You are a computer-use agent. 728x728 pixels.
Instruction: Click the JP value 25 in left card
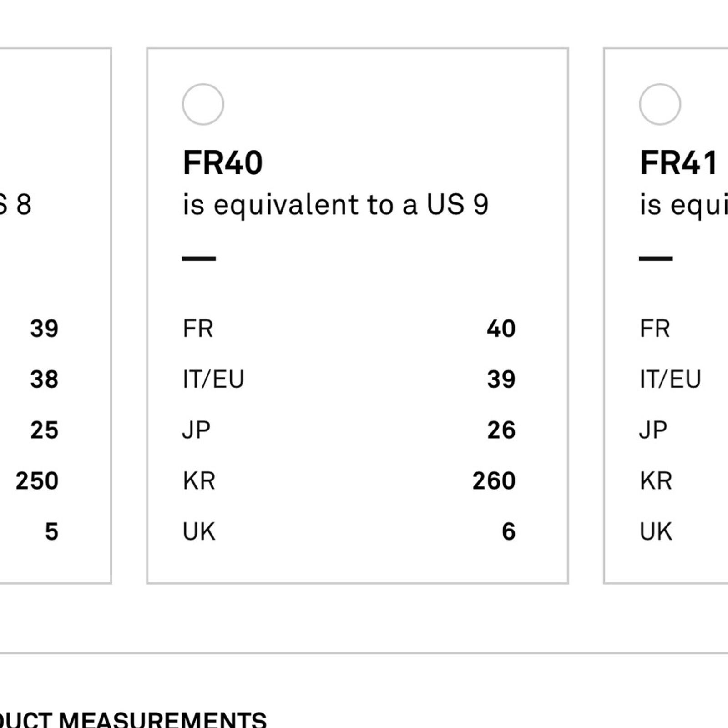(45, 430)
